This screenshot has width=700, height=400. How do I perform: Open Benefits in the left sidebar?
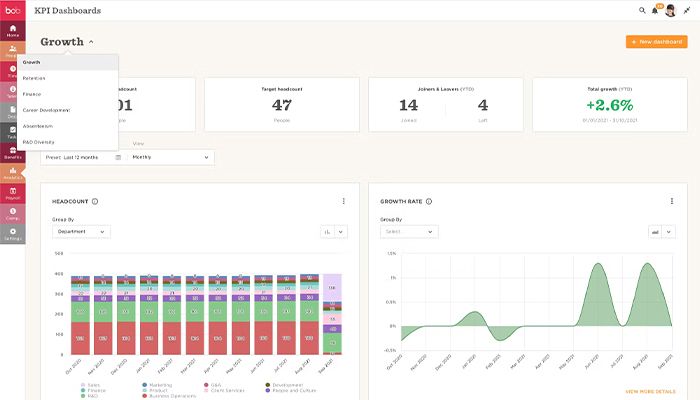13,152
